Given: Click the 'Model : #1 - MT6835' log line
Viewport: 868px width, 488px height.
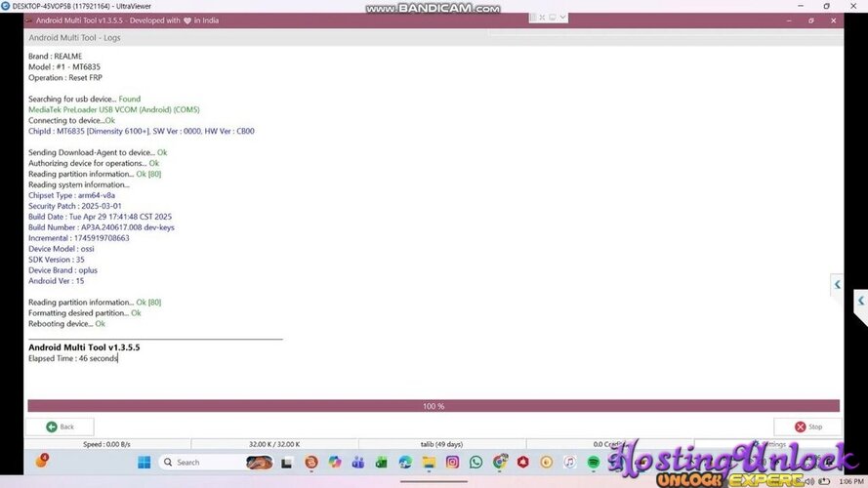Looking at the screenshot, I should pos(64,66).
